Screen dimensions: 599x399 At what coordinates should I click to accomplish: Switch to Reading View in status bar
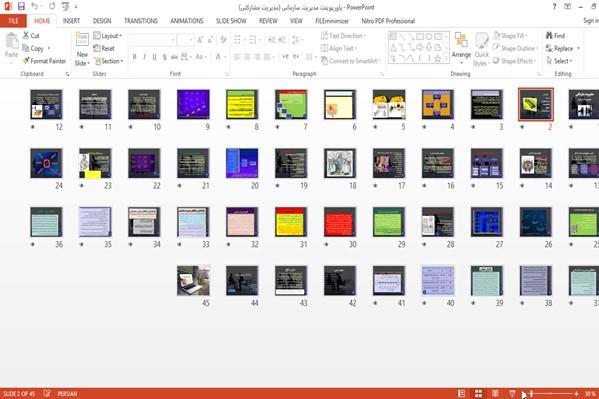coord(495,393)
